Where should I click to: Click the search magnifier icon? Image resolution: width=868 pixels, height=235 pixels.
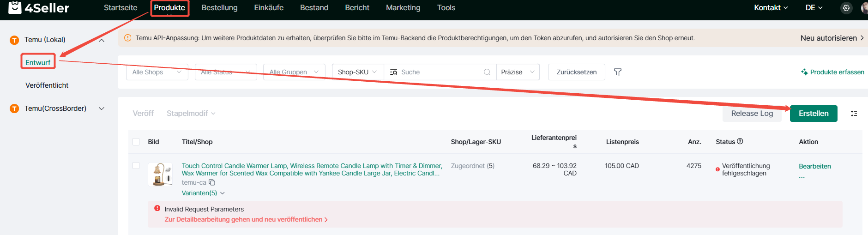[487, 72]
